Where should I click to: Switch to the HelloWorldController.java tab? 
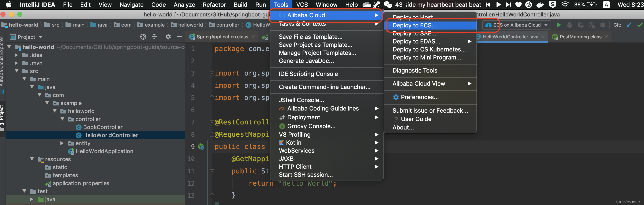click(510, 37)
